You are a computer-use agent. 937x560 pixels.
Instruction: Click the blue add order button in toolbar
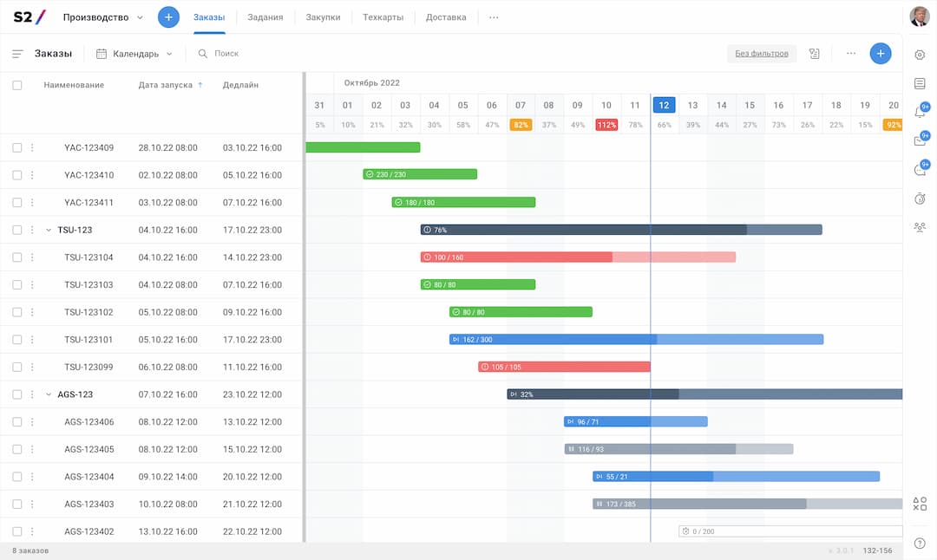click(881, 53)
